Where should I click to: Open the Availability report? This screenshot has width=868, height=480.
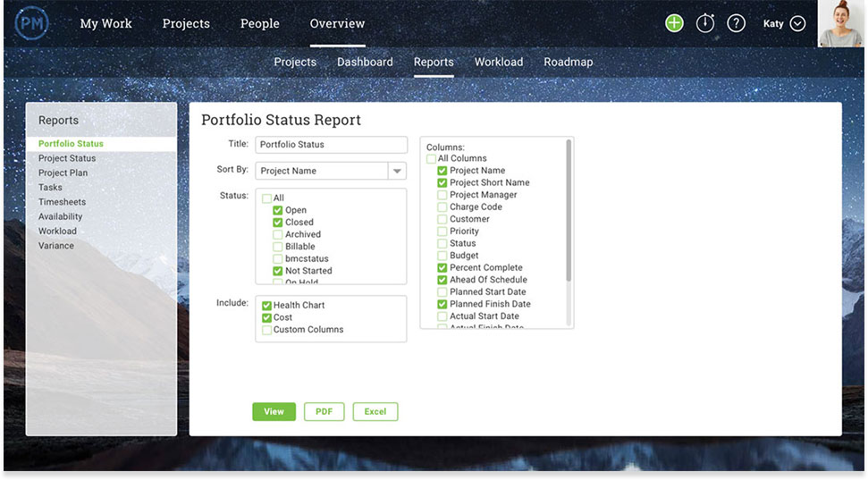(x=60, y=216)
